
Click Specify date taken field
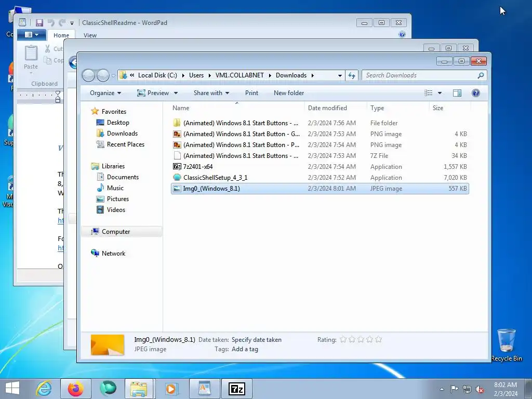tap(257, 340)
